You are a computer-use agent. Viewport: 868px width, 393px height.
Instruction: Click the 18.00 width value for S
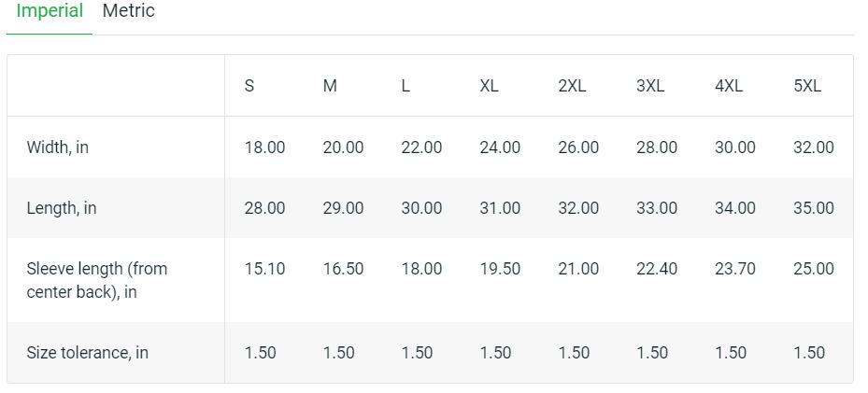pyautogui.click(x=264, y=147)
